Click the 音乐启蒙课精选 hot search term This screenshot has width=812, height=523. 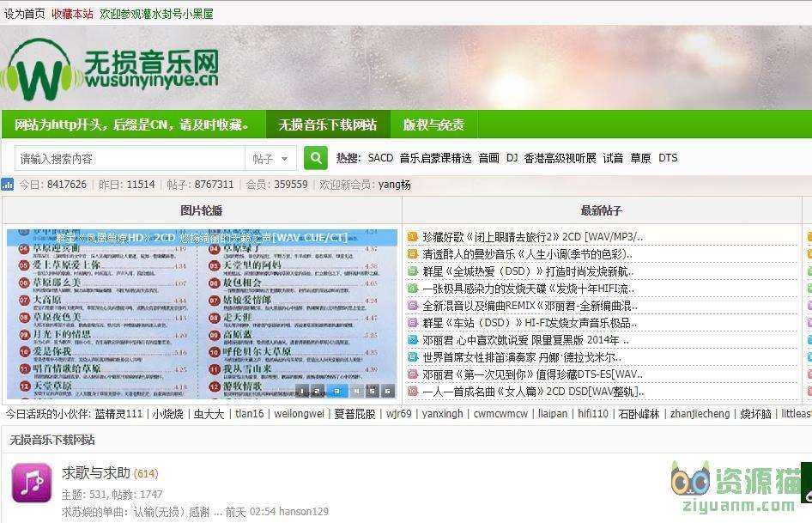tap(435, 158)
